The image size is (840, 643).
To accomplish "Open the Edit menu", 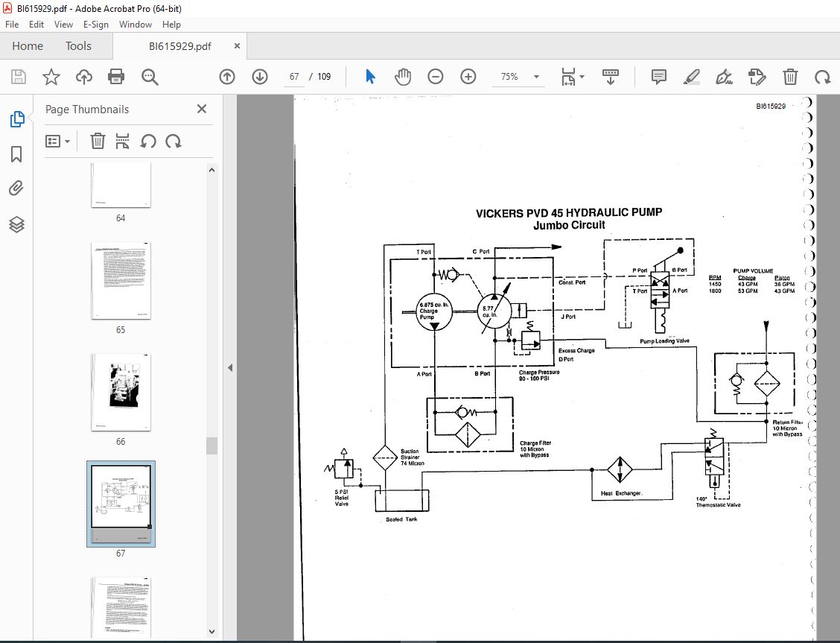I will 36,24.
